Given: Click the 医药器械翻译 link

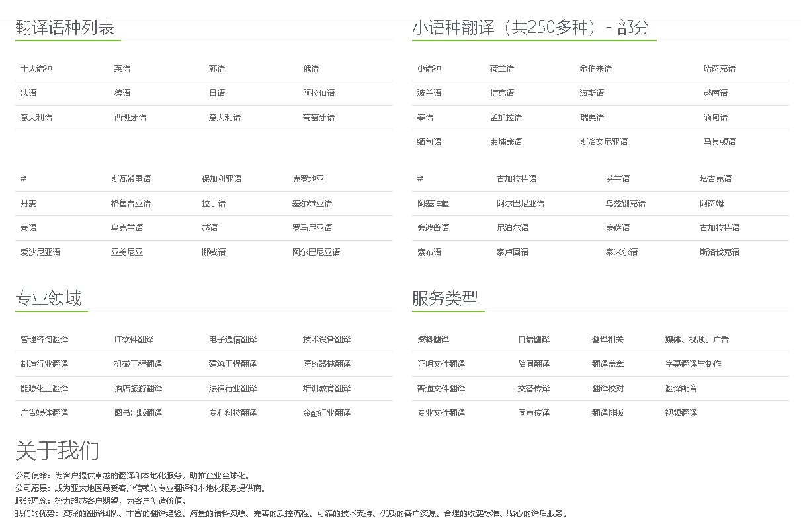Looking at the screenshot, I should [327, 364].
